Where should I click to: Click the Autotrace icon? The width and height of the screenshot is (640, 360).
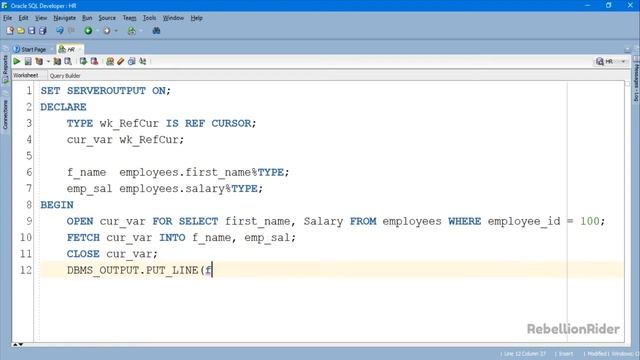(57, 61)
